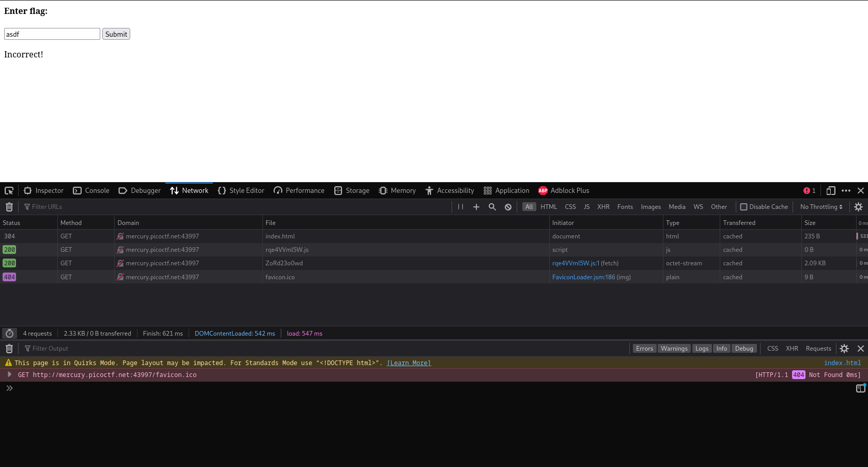The height and width of the screenshot is (467, 868).
Task: Select the ZoRd23o0wd request row
Action: pos(434,263)
